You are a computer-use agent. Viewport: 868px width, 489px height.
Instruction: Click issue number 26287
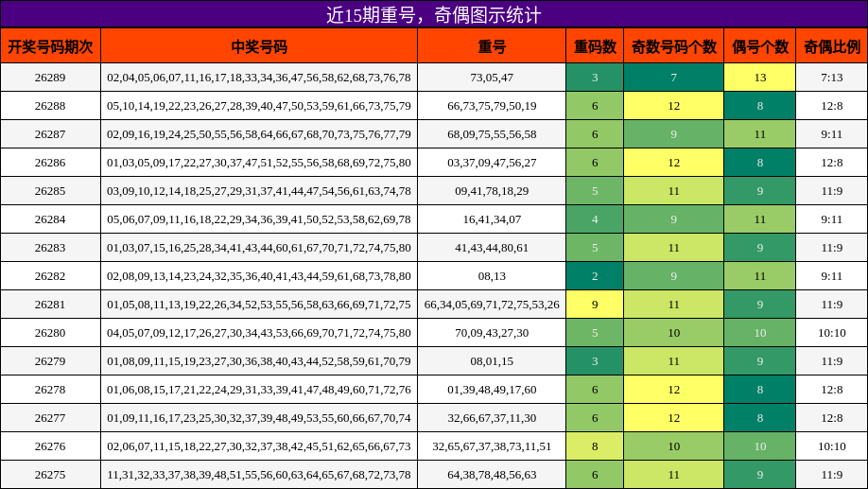(50, 134)
